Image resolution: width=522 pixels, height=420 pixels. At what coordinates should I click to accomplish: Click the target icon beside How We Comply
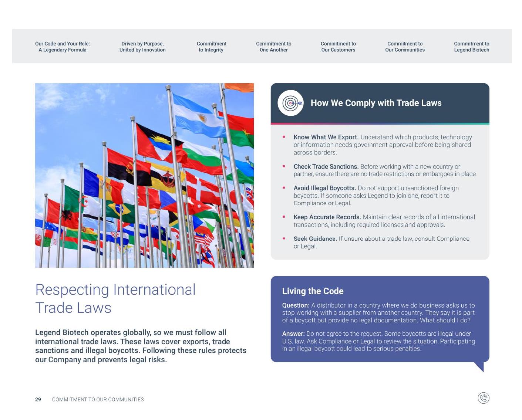click(291, 103)
